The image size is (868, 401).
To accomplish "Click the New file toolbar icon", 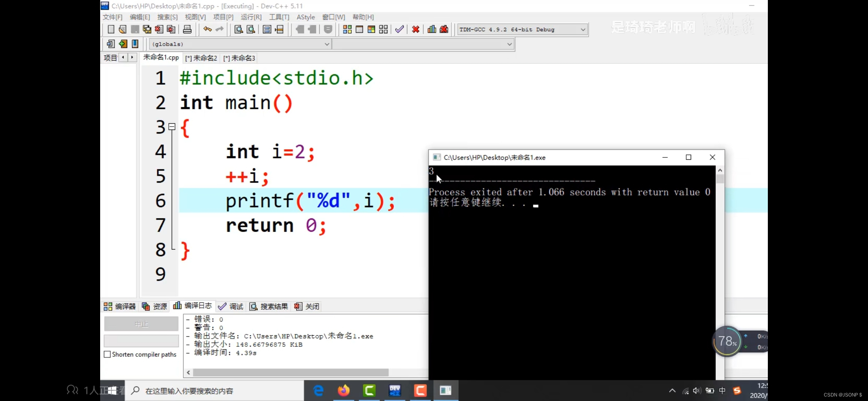I will 111,29.
